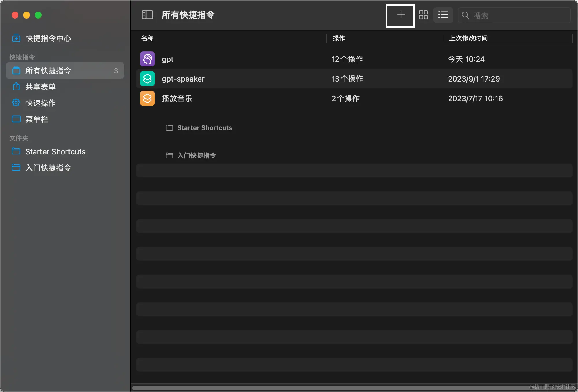
Task: Click the teal gpt-speaker shortcut icon
Action: [147, 79]
